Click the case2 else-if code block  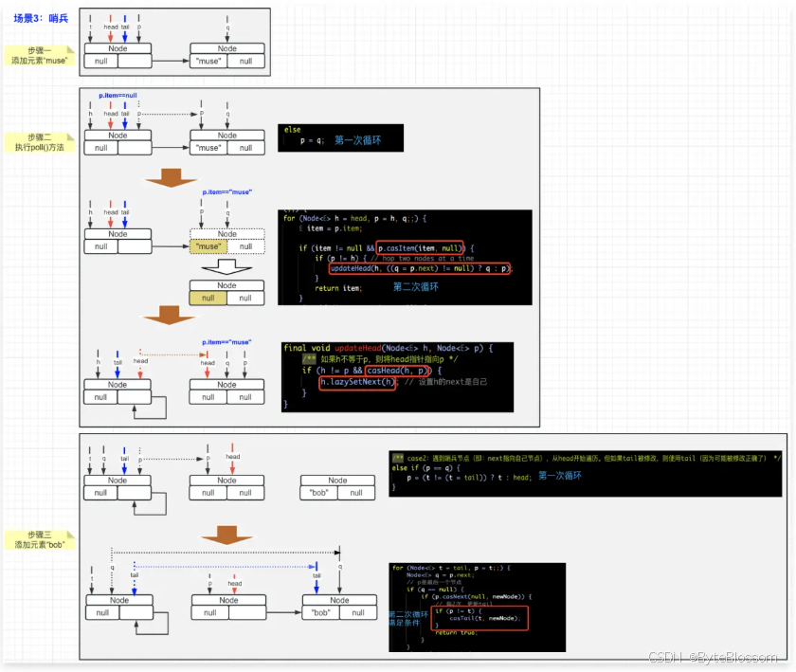pos(586,473)
